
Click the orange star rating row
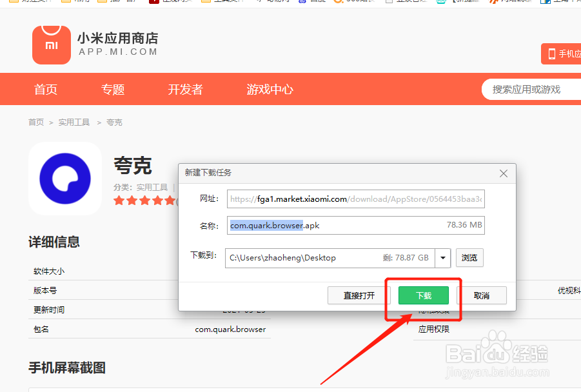click(145, 201)
